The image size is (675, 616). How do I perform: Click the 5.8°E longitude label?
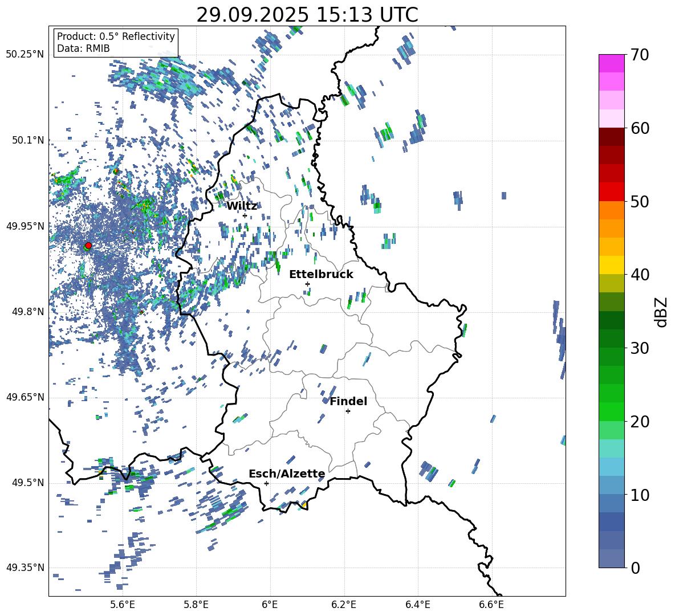point(196,605)
